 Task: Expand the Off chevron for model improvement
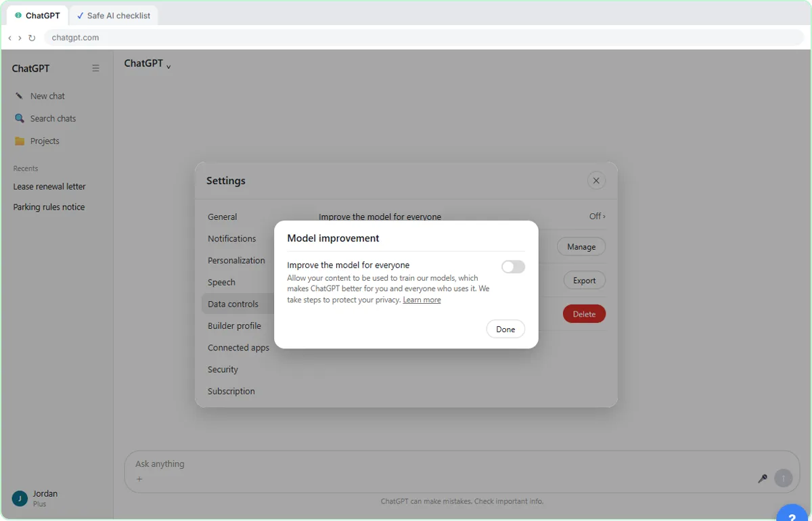click(x=597, y=217)
